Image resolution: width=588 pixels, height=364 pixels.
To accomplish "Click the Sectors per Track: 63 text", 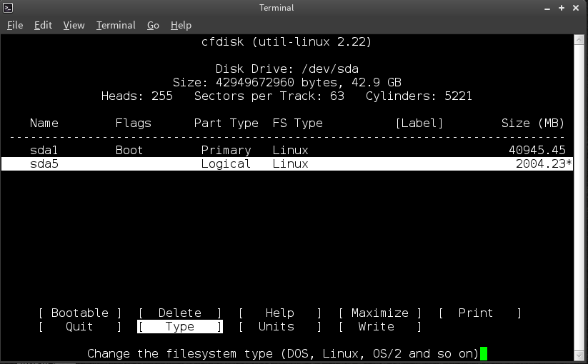I will pyautogui.click(x=269, y=96).
